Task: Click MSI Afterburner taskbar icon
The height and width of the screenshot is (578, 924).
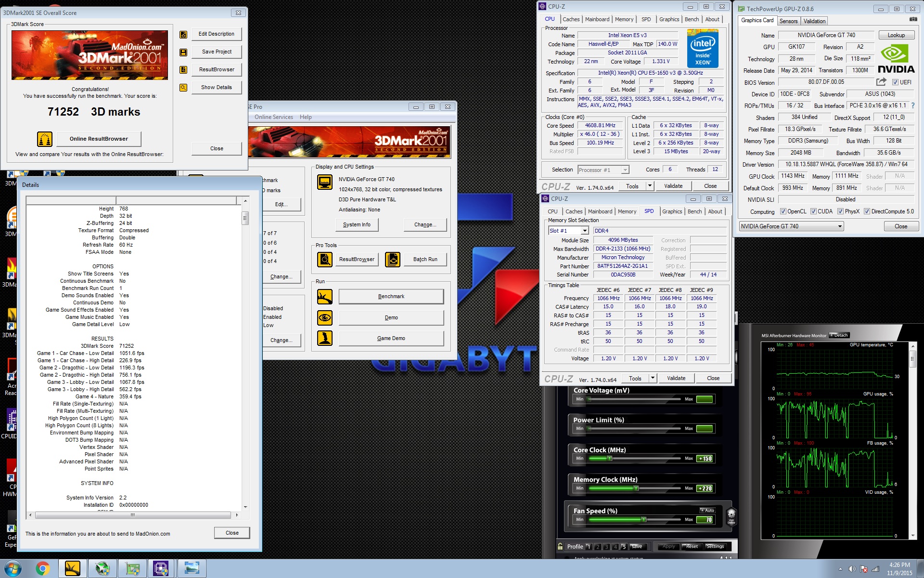Action: point(103,569)
